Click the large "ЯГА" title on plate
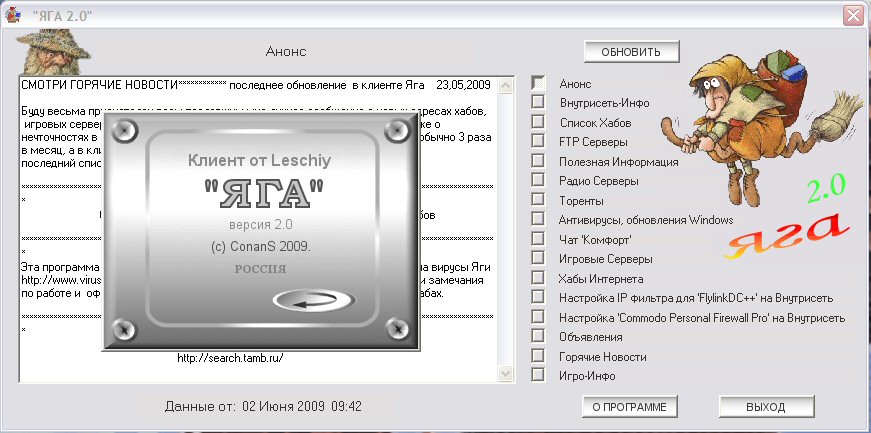 point(263,195)
